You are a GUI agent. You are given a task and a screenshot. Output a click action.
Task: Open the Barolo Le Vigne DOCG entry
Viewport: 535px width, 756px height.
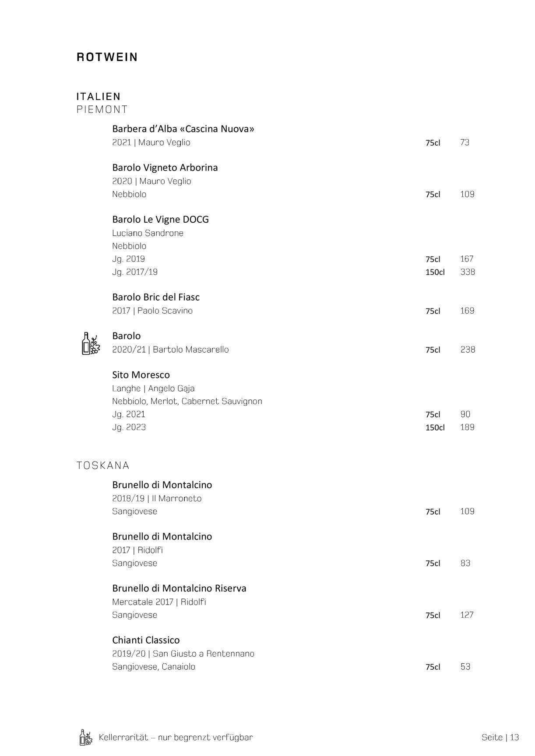(x=160, y=219)
